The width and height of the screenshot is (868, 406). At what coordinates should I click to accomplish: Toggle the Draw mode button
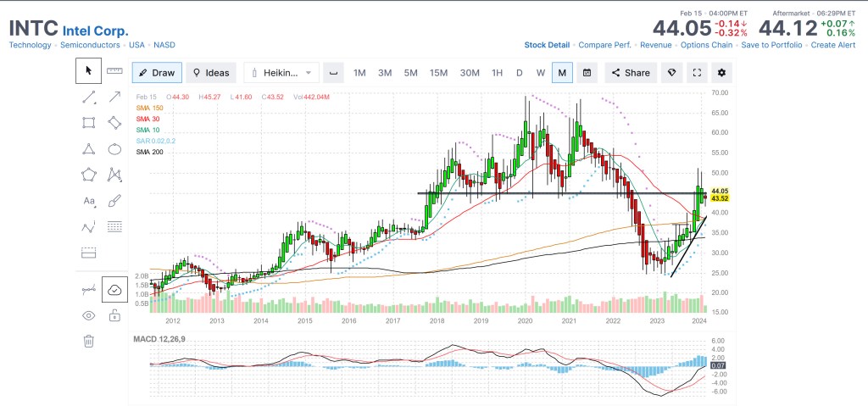tap(156, 73)
